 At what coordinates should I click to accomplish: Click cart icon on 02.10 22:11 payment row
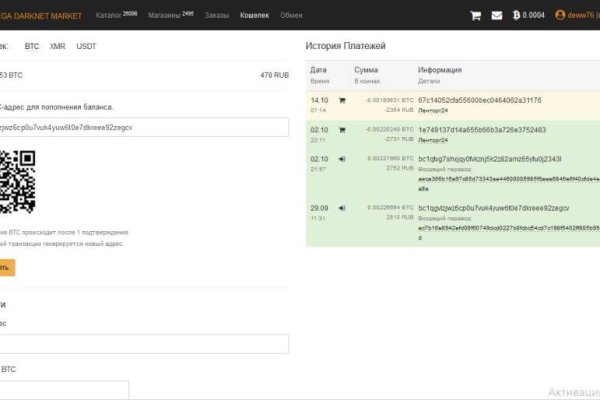[342, 130]
